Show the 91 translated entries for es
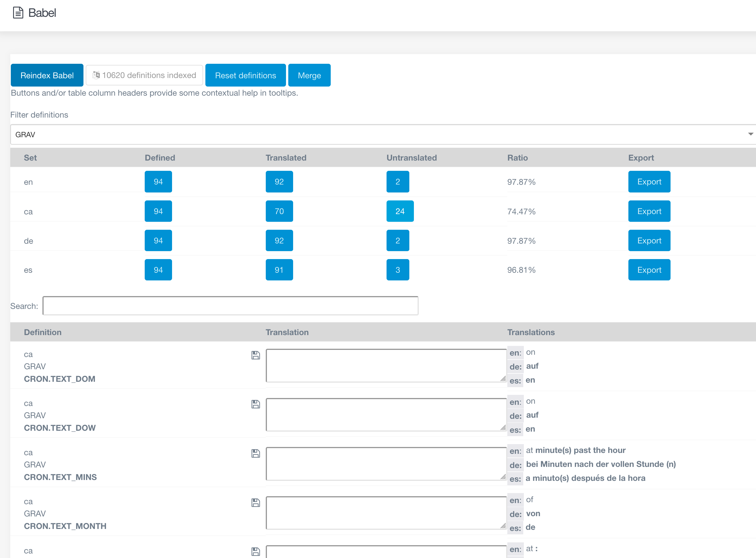This screenshot has width=756, height=558. (279, 270)
